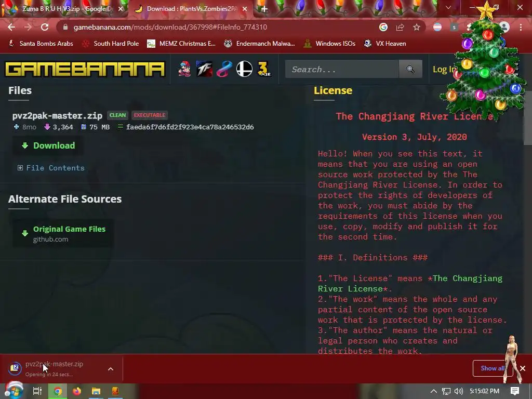
Task: Click the green Download button
Action: [x=48, y=145]
